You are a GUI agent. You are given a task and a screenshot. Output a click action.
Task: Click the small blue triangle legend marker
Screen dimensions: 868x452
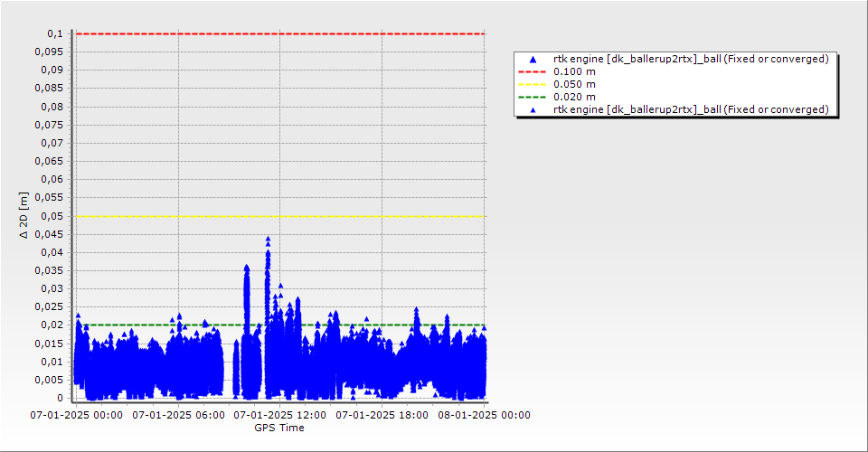[533, 110]
